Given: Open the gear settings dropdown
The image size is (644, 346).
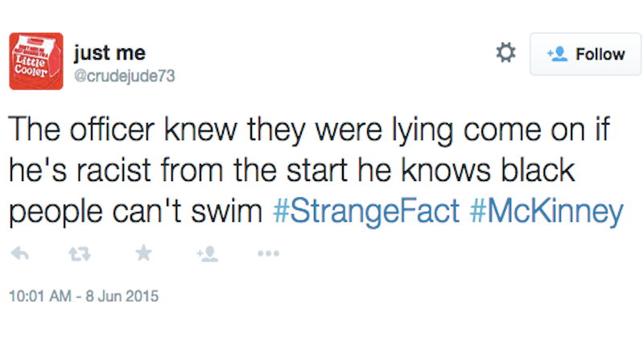Looking at the screenshot, I should pos(505,54).
